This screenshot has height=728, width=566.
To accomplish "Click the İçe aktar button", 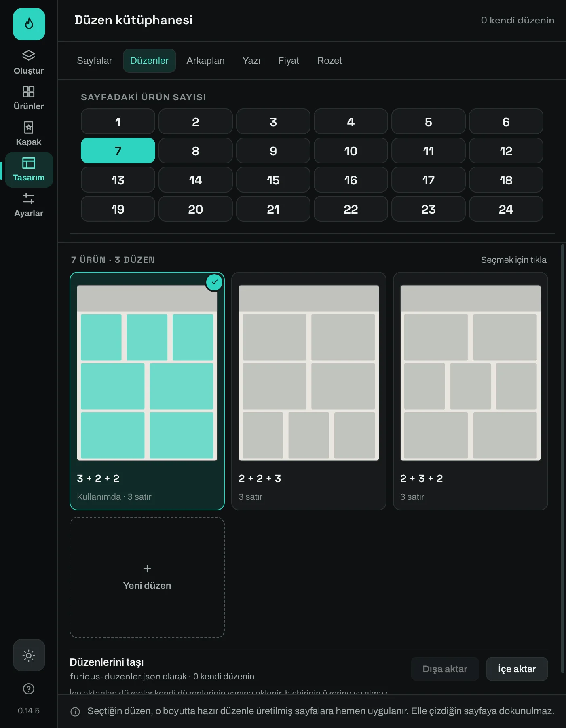I will 517,669.
